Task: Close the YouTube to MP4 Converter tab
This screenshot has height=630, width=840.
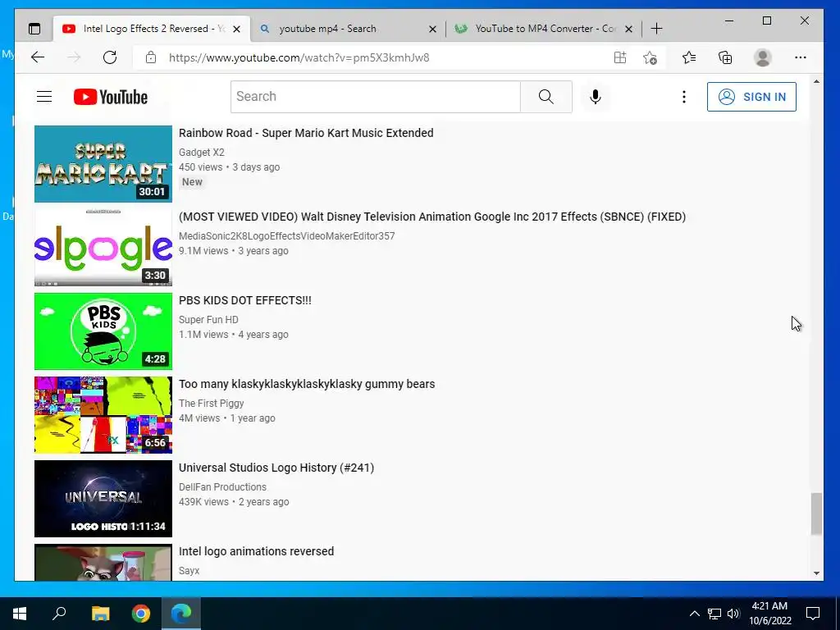Action: coord(629,29)
